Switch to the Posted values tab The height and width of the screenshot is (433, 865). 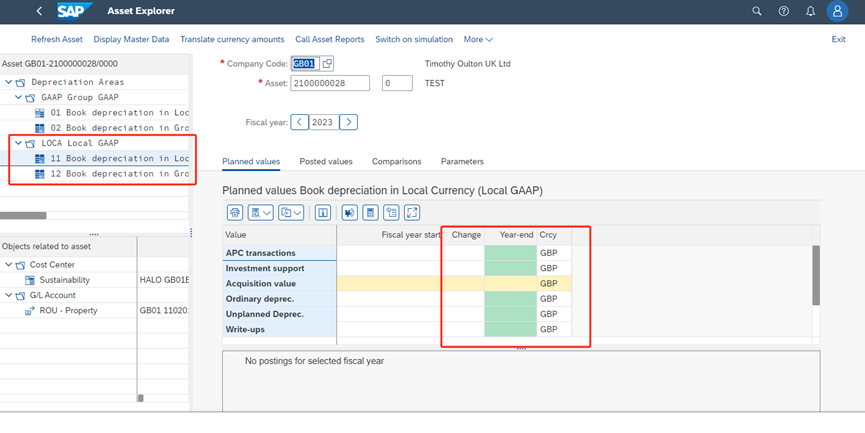point(326,161)
